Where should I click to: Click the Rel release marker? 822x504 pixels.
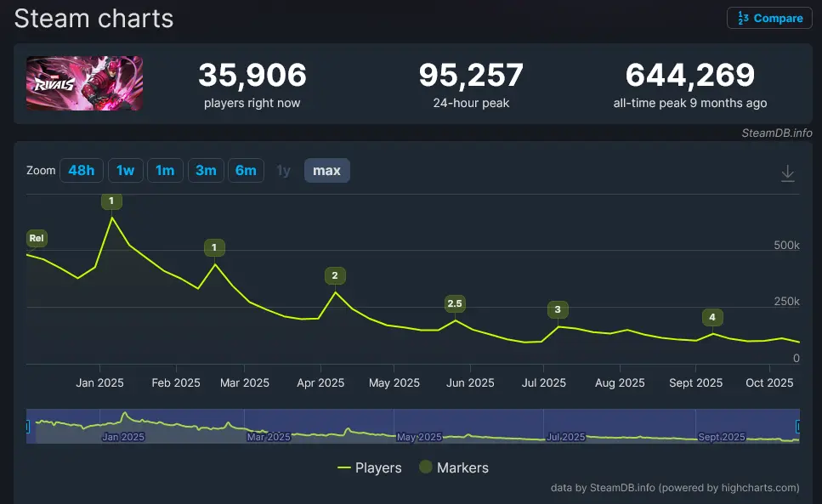tap(37, 239)
